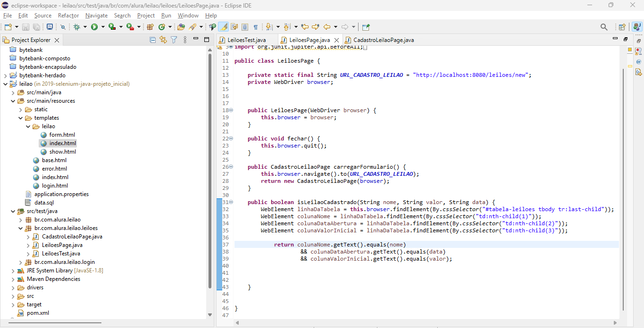Viewport: 644px width, 328px height.
Task: Click the Save icon in toolbar
Action: click(x=26, y=27)
